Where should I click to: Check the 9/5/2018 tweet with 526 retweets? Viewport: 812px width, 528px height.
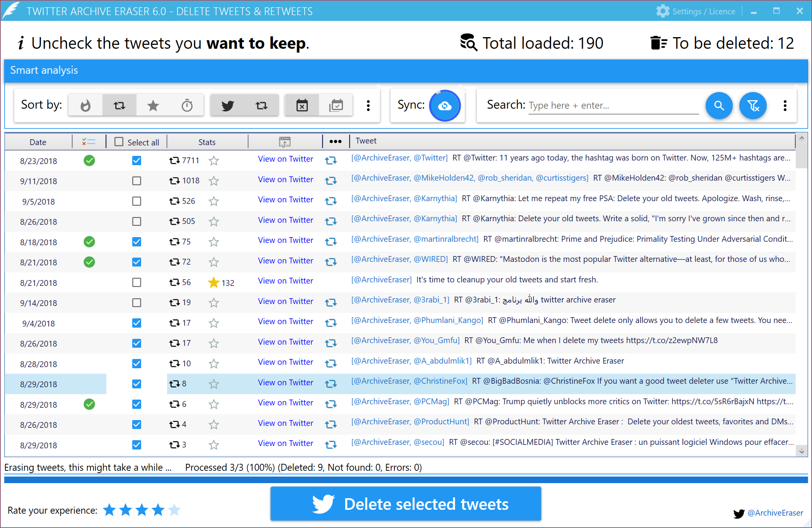point(136,201)
